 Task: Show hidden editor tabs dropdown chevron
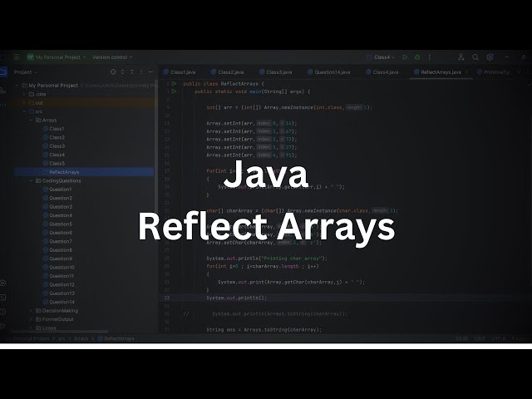tap(518, 72)
